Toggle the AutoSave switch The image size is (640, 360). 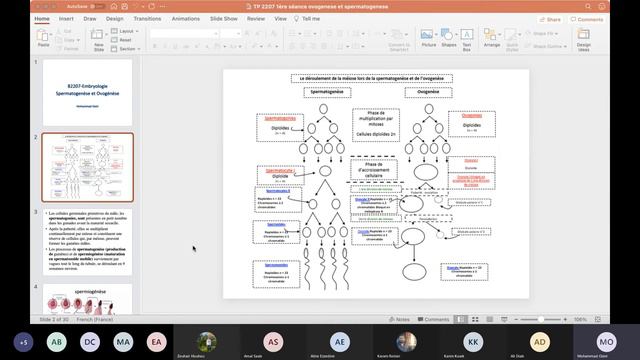[97, 7]
